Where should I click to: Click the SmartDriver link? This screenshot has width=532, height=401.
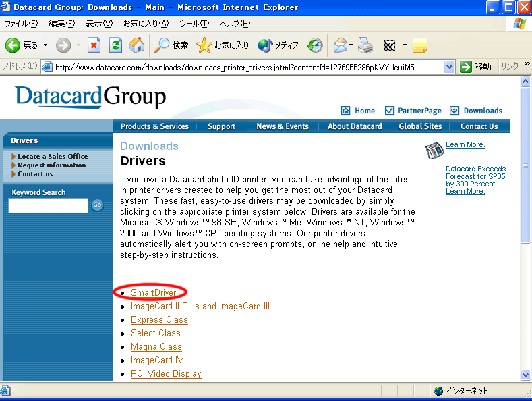pos(153,292)
